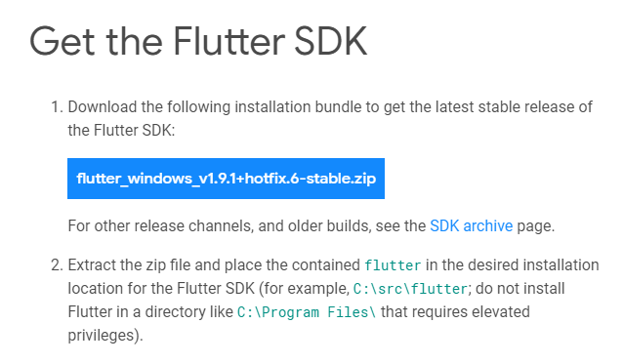
Task: Download flutter_windows_v1.9.1+hotfix.6-stable.zip bundle
Action: 226,179
